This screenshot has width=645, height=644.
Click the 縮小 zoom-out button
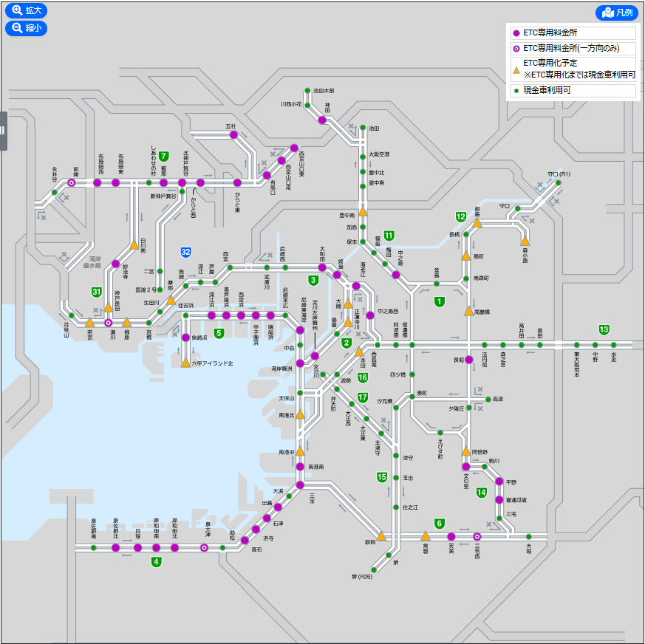coord(27,28)
